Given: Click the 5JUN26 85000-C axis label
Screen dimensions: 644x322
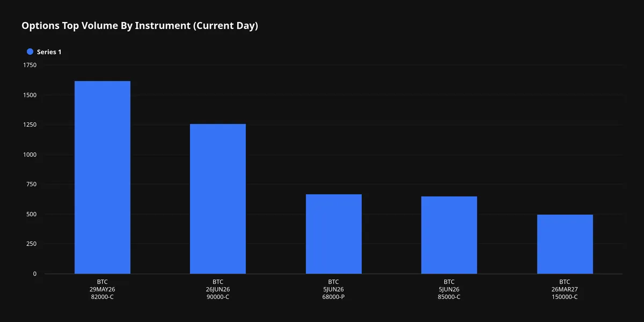Looking at the screenshot, I should pyautogui.click(x=449, y=289).
